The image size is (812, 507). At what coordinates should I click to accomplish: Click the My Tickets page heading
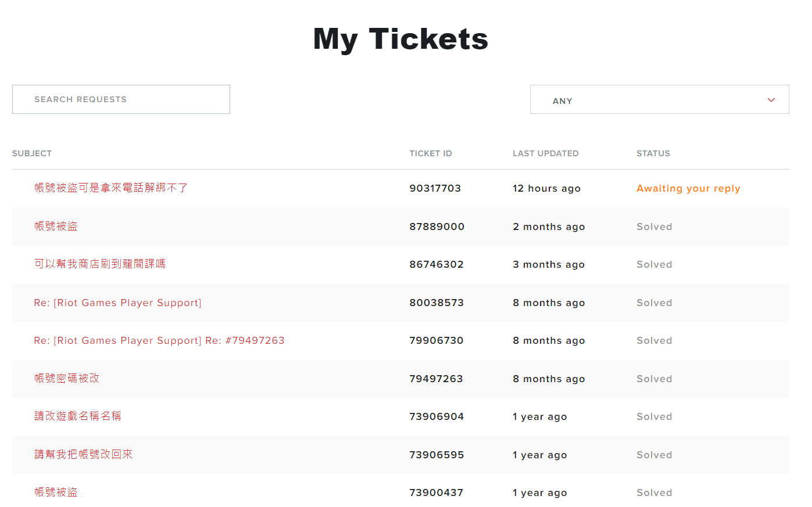(x=400, y=39)
